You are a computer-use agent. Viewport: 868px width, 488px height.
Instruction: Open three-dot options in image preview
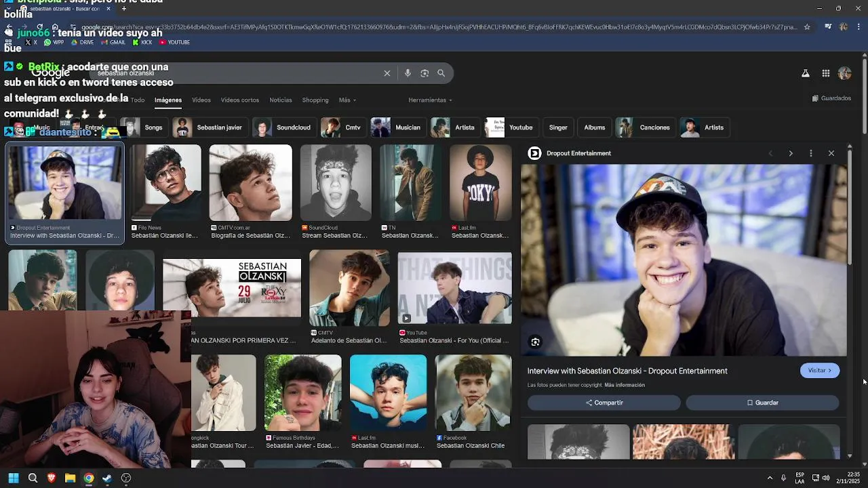click(811, 153)
